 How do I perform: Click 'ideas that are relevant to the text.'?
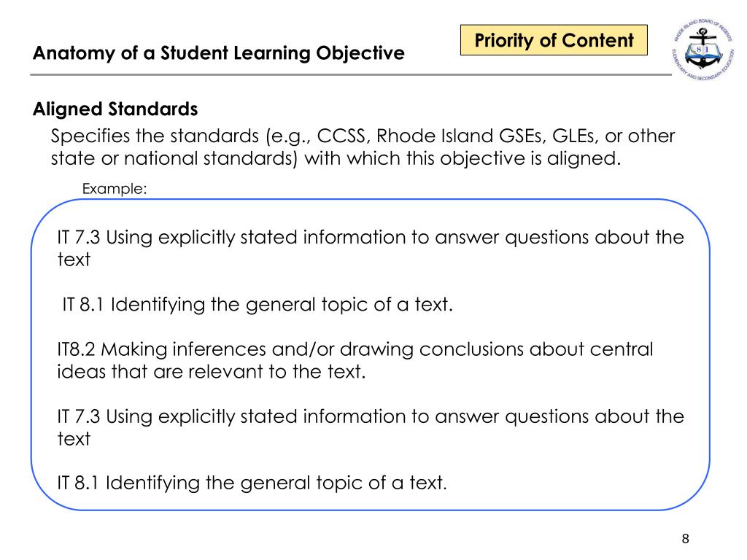[211, 372]
